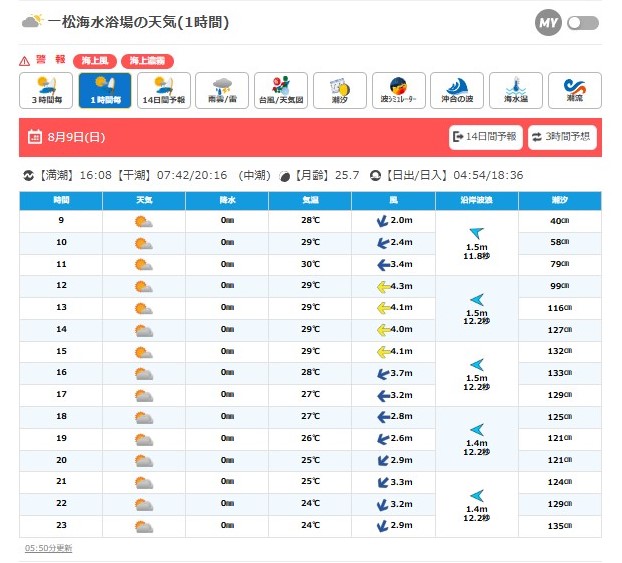Image resolution: width=622 pixels, height=563 pixels.
Task: Toggle the MY favorite switch
Action: click(583, 23)
